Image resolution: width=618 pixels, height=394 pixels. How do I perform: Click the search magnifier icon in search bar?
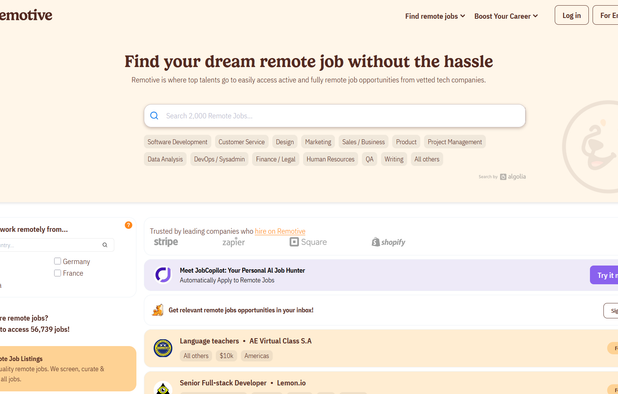tap(154, 115)
